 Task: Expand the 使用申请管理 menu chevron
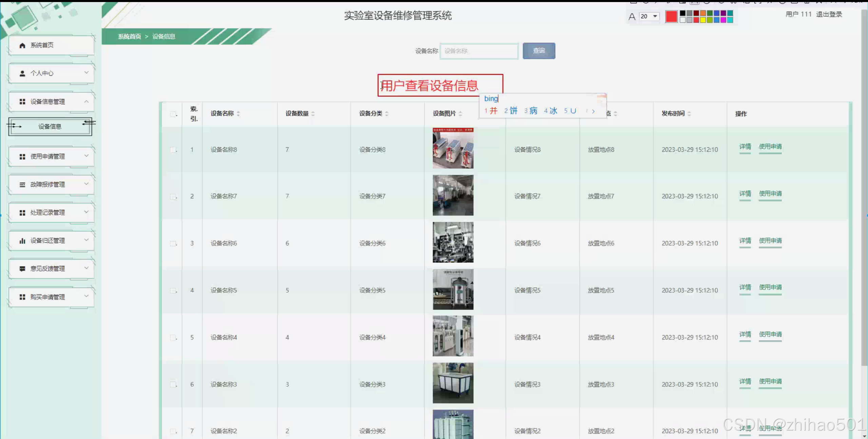(86, 156)
